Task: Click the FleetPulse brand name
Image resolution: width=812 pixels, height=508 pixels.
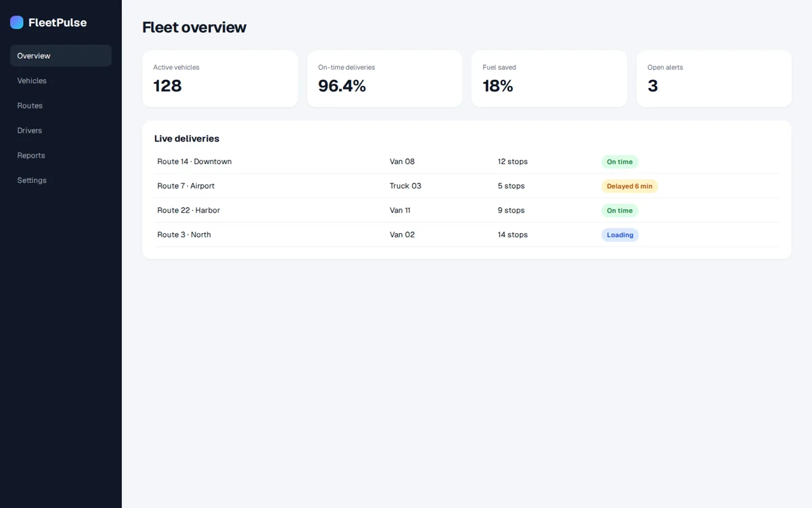Action: click(x=58, y=22)
